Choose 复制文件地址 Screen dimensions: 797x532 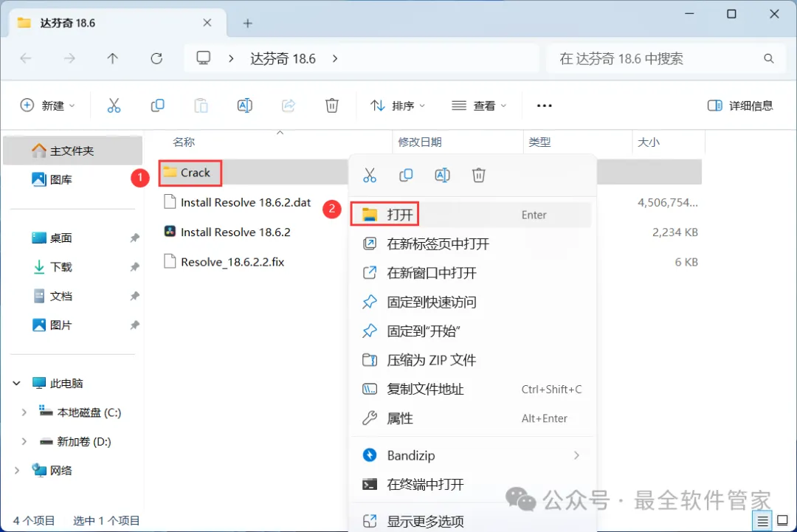[x=471, y=389]
